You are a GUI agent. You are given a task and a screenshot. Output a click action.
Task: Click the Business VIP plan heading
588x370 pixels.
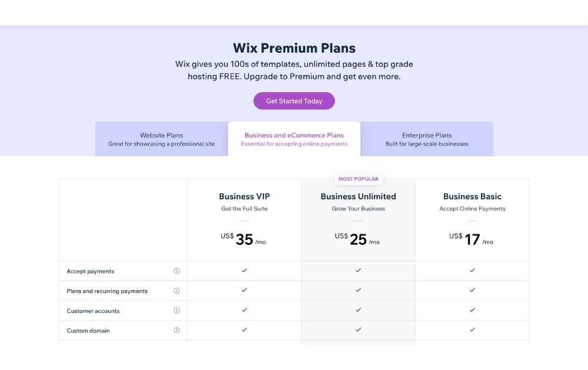245,197
